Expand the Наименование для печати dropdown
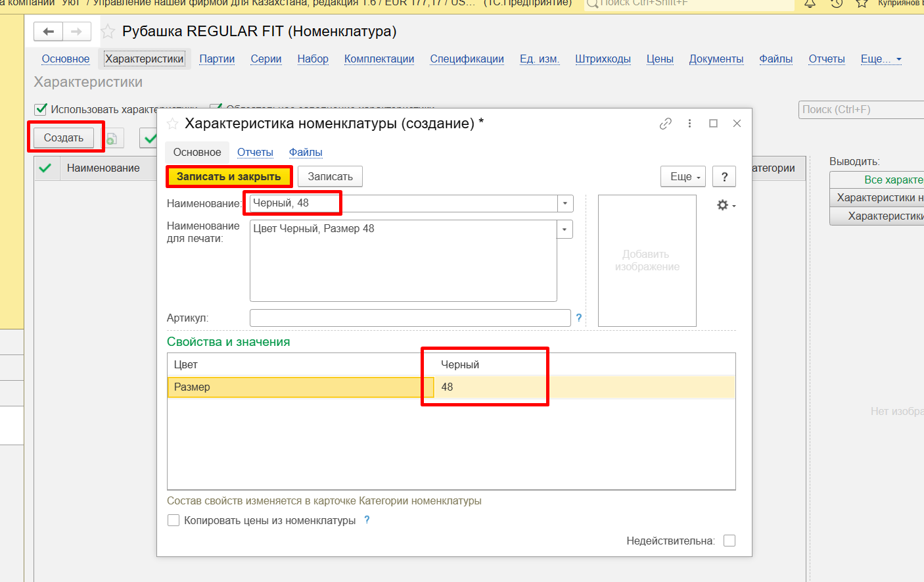Viewport: 924px width, 582px height. tap(565, 230)
